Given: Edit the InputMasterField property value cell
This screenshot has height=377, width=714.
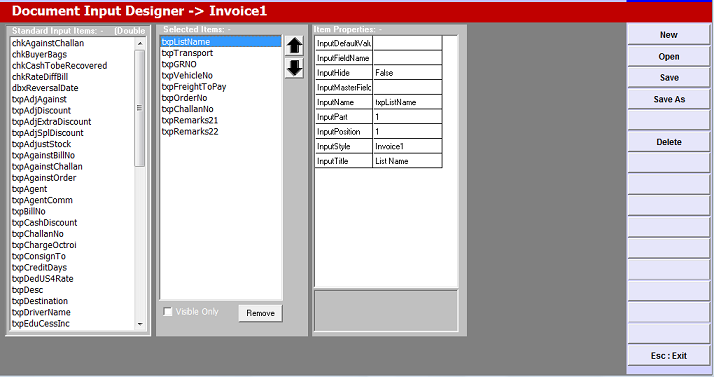Looking at the screenshot, I should (407, 87).
